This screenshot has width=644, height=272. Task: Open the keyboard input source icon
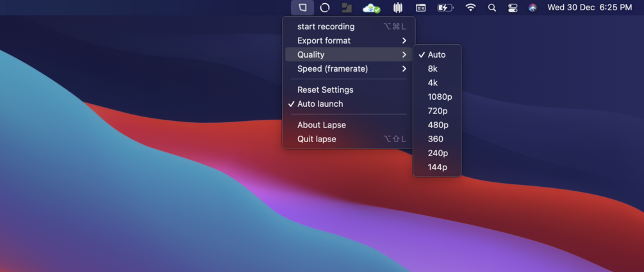click(420, 8)
